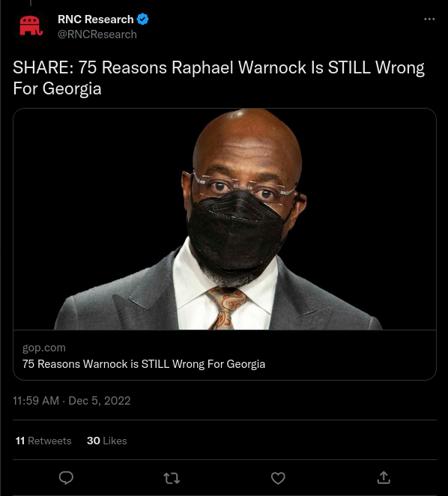Screen dimensions: 448x496
Task: Click the reply speech bubble icon
Action: 66,478
